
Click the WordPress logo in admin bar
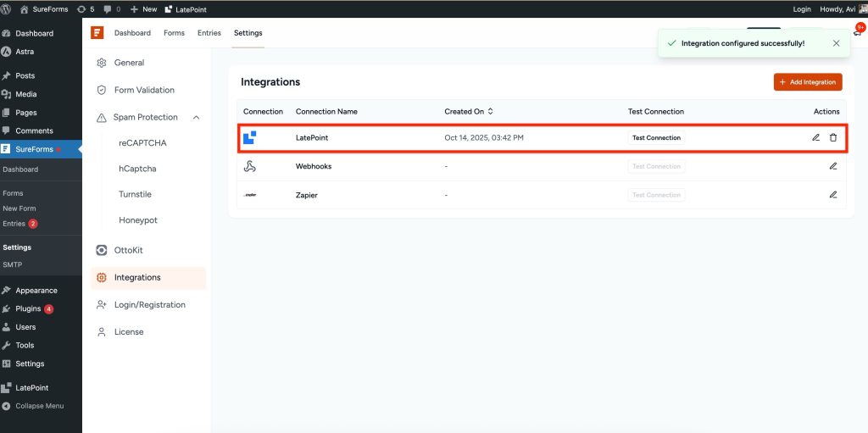[x=6, y=8]
